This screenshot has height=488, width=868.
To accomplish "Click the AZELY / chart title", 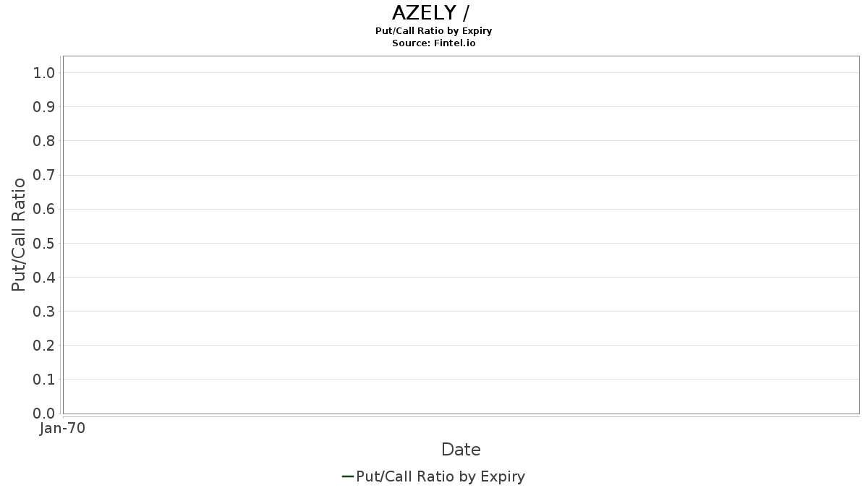I will coord(433,13).
